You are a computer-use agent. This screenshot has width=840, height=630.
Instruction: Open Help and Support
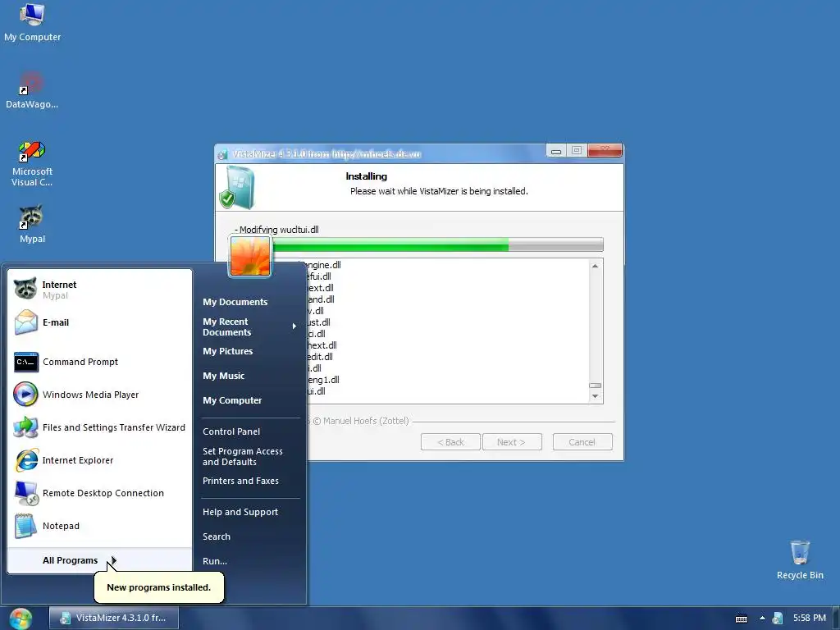(x=240, y=512)
